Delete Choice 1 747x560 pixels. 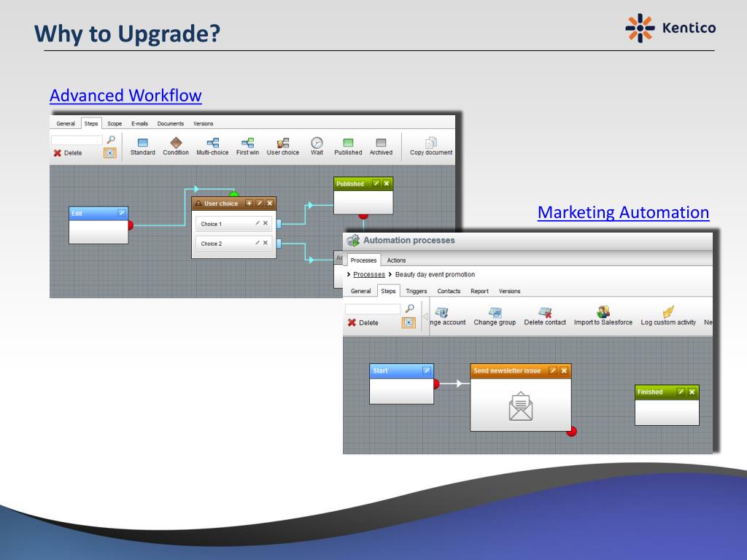[266, 223]
